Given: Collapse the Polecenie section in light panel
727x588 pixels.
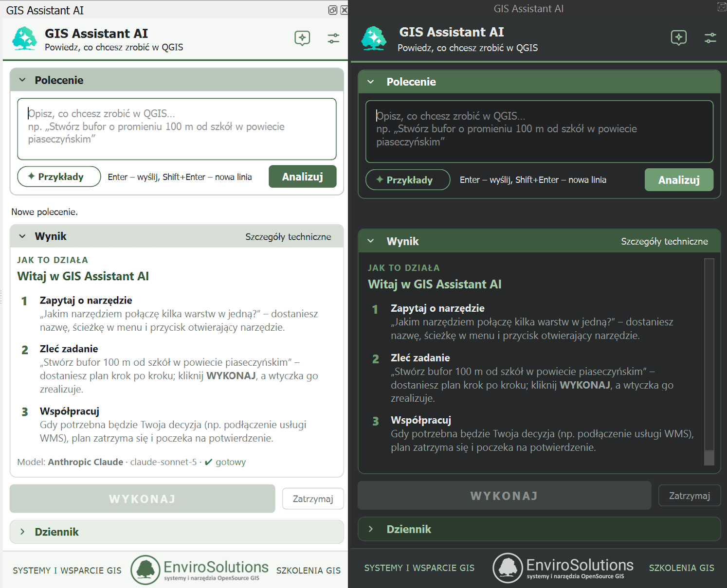Looking at the screenshot, I should (x=22, y=80).
